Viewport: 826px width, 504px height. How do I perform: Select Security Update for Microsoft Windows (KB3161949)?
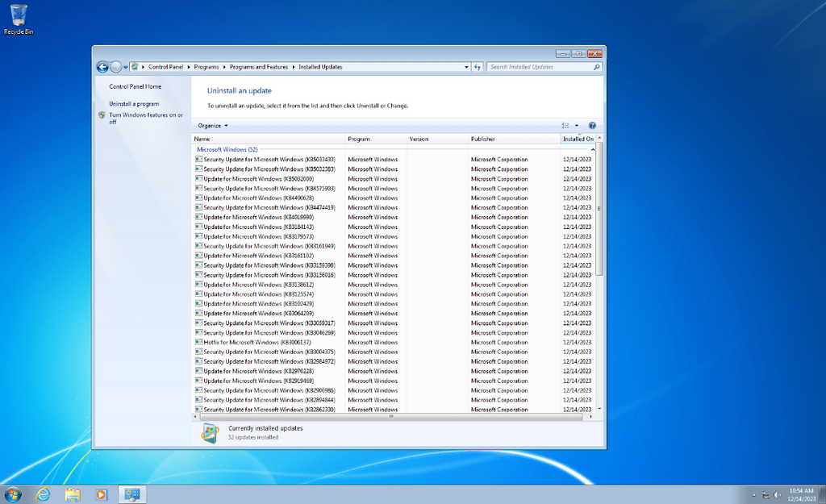269,246
